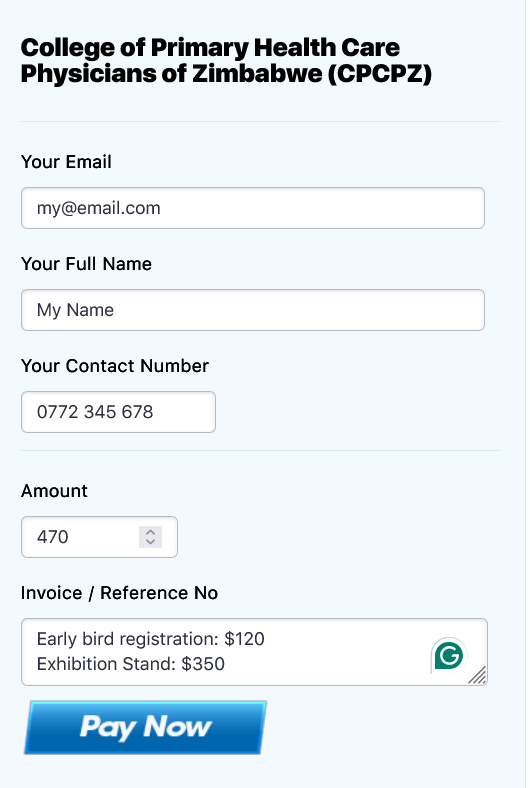The width and height of the screenshot is (530, 788).
Task: Click the "Physicians of Zimbabwe (CPCPZ)" heading line
Action: tap(226, 74)
